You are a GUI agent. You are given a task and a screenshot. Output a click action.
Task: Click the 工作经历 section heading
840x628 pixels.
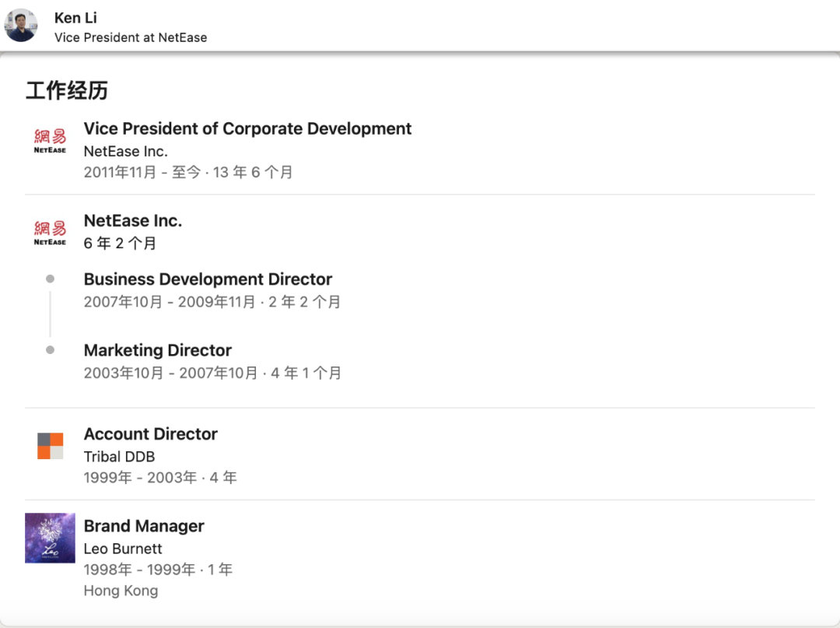click(67, 90)
